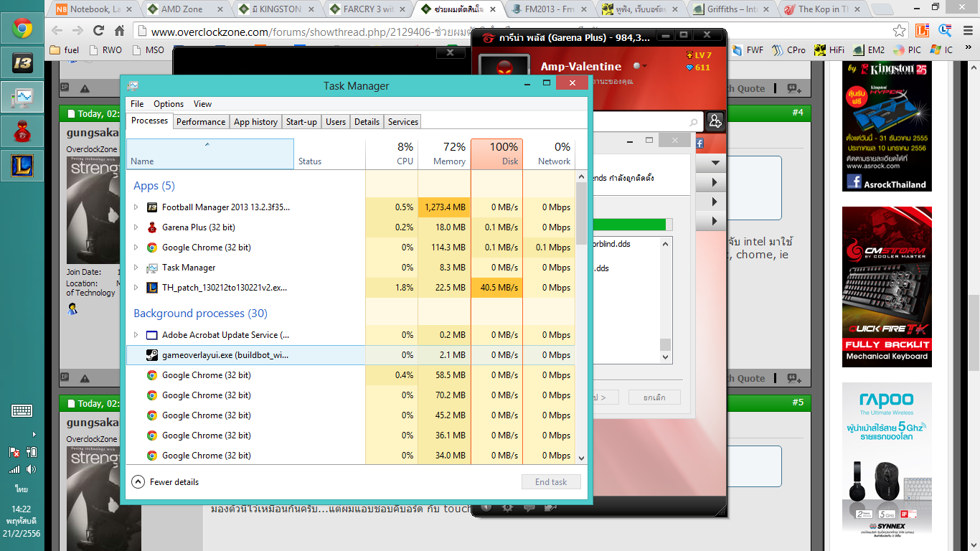Sort processes by the Network column

point(549,154)
